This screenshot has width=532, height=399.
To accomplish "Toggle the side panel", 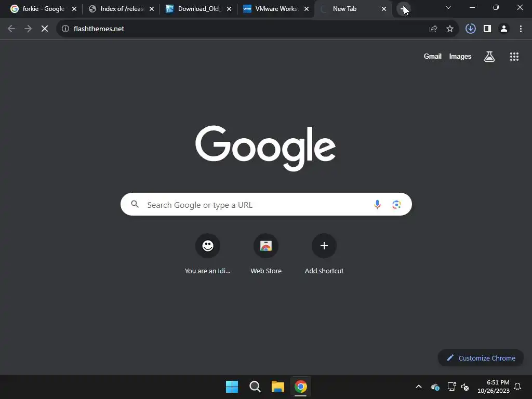I will coord(487,29).
